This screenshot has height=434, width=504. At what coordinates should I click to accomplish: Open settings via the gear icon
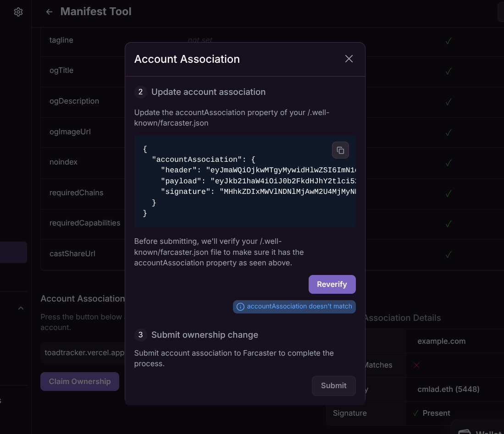tap(18, 12)
